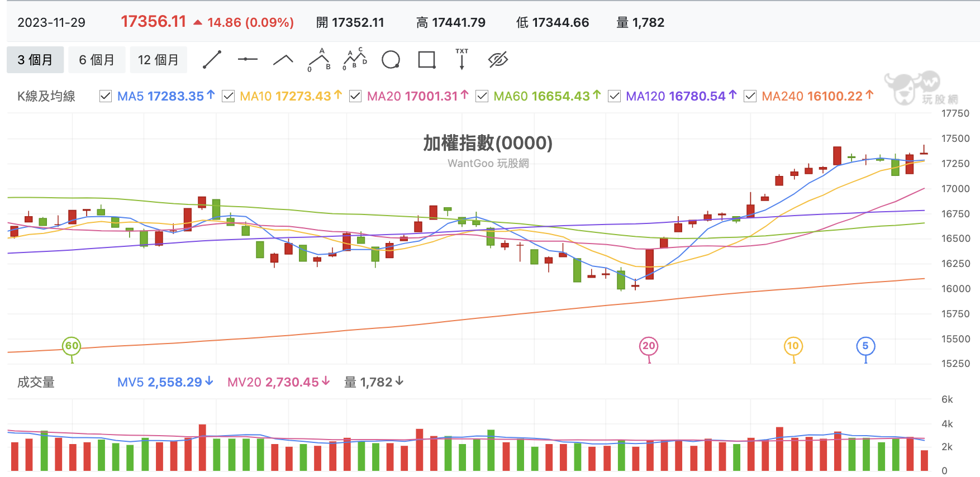This screenshot has width=980, height=477.
Task: Switch chart range to 3 個月
Action: point(35,60)
